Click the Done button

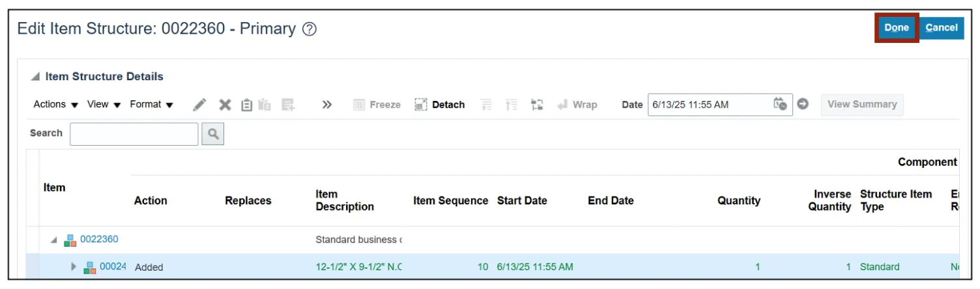tap(897, 28)
